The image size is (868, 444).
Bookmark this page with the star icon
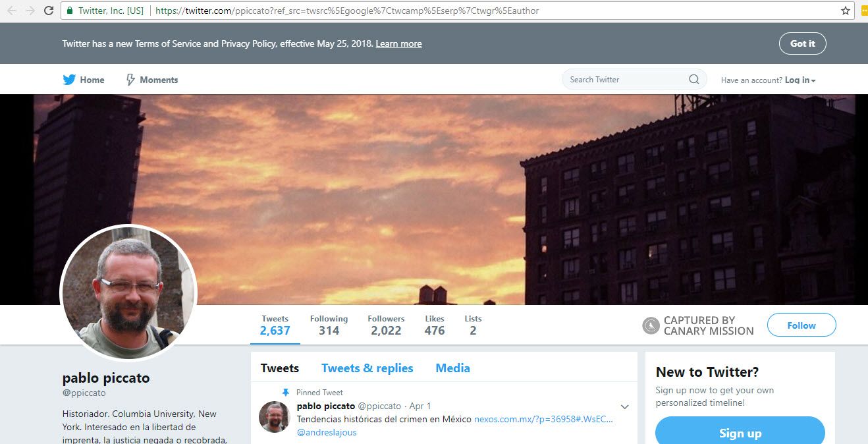click(x=846, y=11)
